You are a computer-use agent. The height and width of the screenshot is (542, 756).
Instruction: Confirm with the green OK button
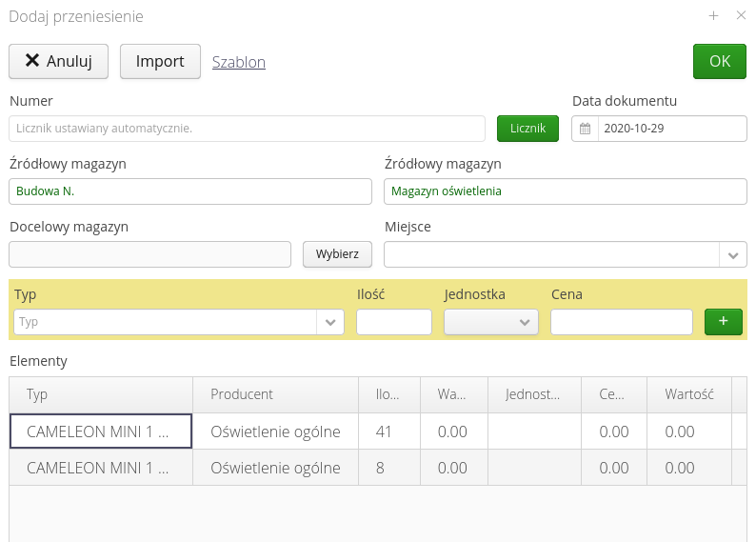click(x=719, y=61)
